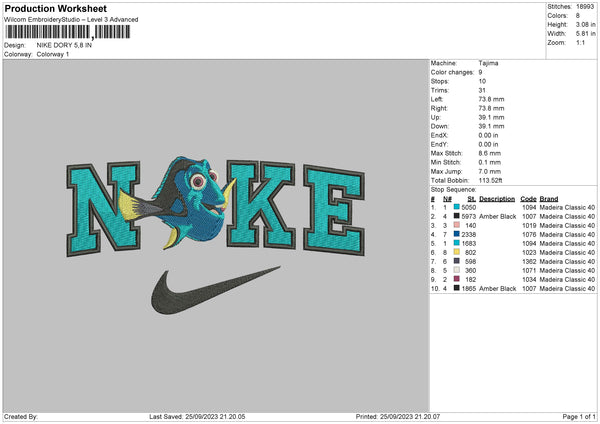Click the Trims value '31'
The height and width of the screenshot is (424, 600).
(482, 90)
